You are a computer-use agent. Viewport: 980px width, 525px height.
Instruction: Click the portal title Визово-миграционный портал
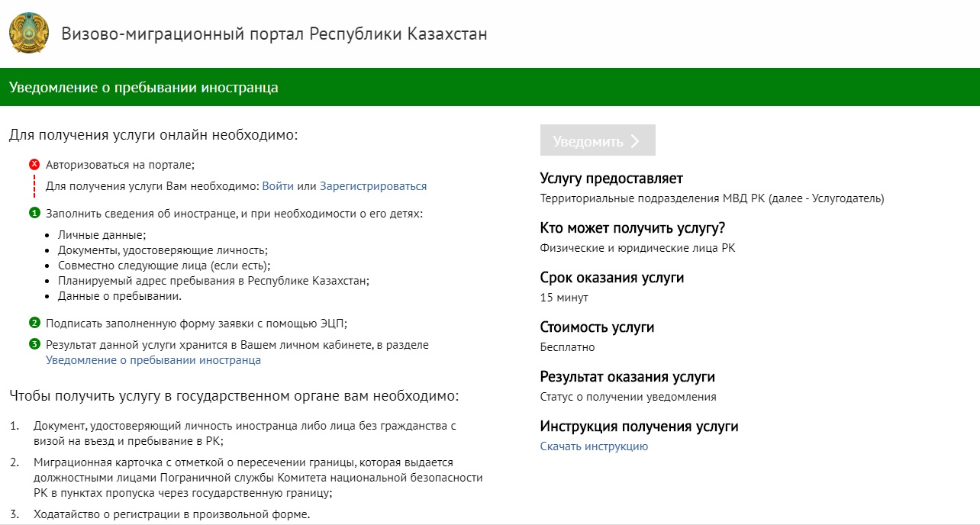coord(274,34)
